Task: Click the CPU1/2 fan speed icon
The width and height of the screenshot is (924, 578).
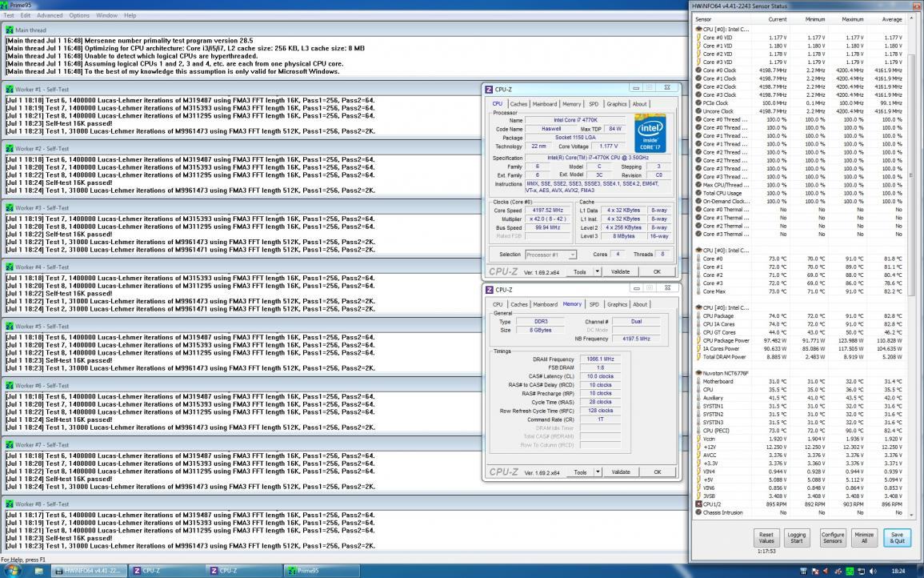Action: (x=698, y=504)
